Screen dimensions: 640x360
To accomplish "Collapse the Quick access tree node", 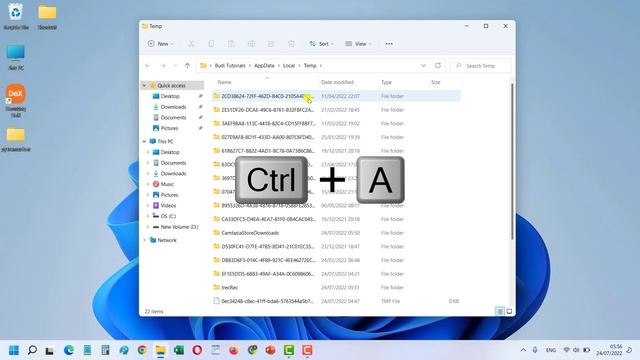I will 144,85.
